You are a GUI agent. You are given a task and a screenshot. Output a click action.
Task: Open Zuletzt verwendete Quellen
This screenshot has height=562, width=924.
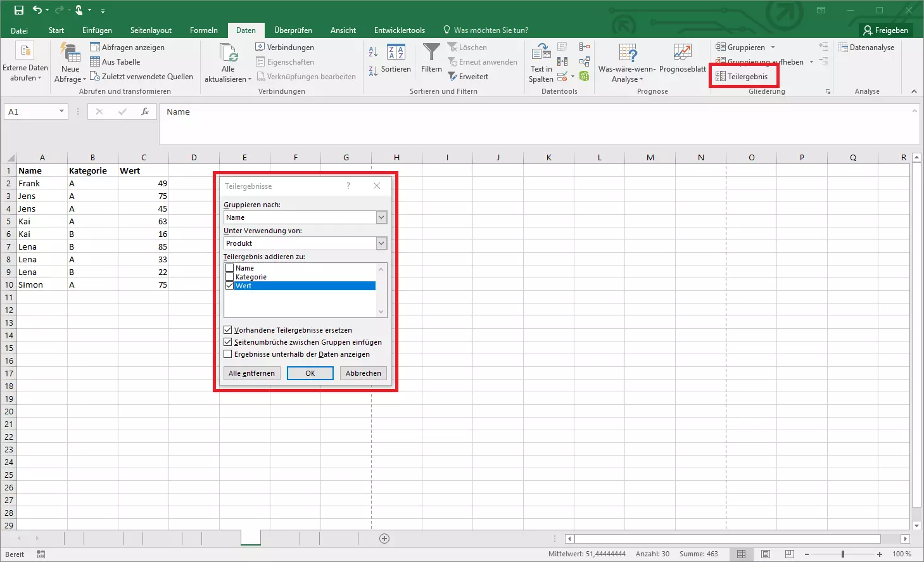[x=141, y=76]
